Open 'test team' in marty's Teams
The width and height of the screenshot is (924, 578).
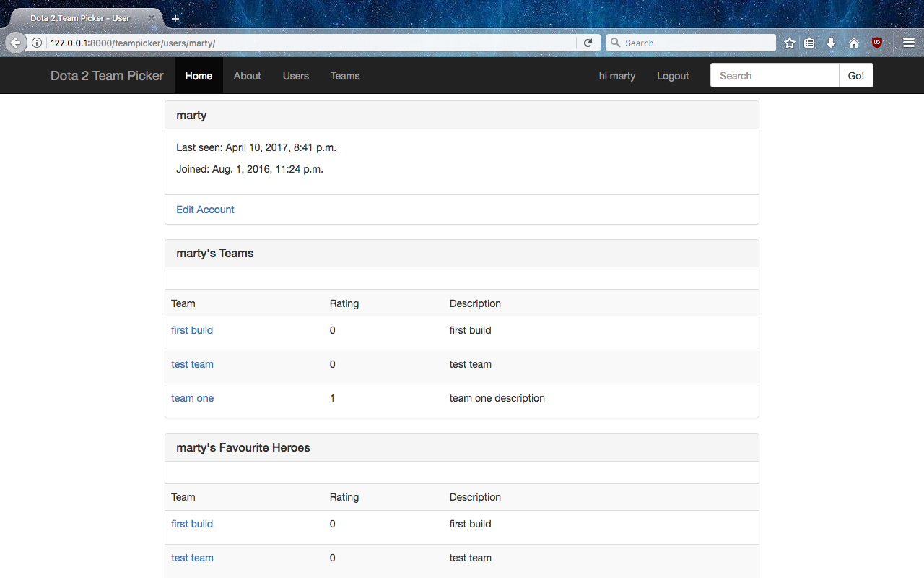point(192,364)
